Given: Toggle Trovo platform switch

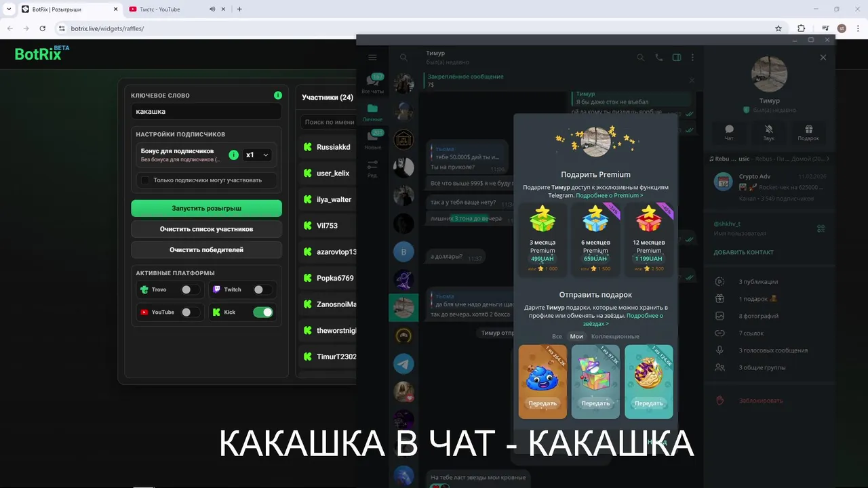Looking at the screenshot, I should click(191, 289).
